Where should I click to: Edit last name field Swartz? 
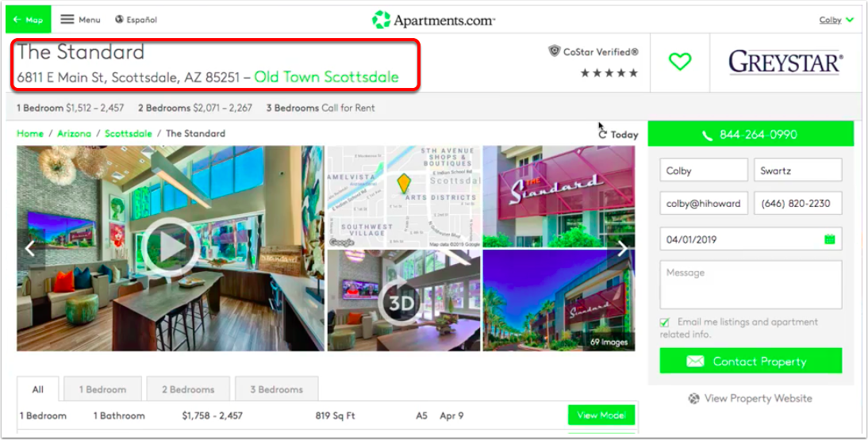(x=797, y=170)
